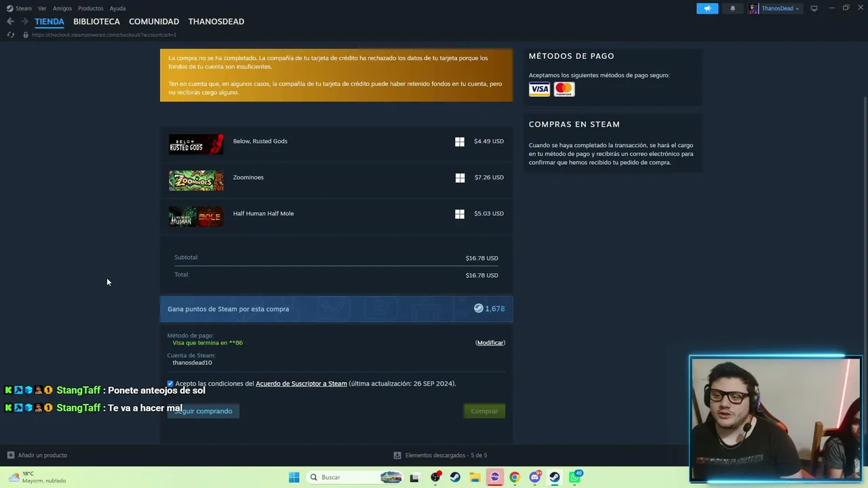This screenshot has height=488, width=868.
Task: Click the Zoominoes game thumbnail
Action: click(x=196, y=180)
